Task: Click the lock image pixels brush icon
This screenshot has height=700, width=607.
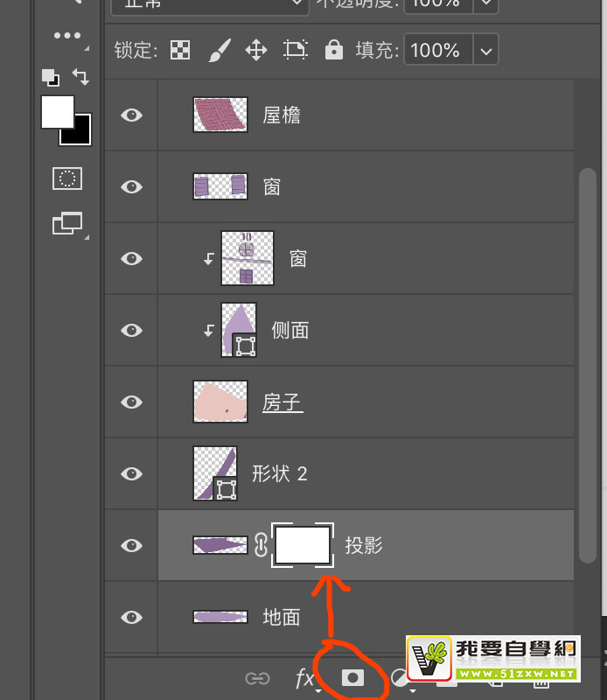Action: click(x=218, y=50)
